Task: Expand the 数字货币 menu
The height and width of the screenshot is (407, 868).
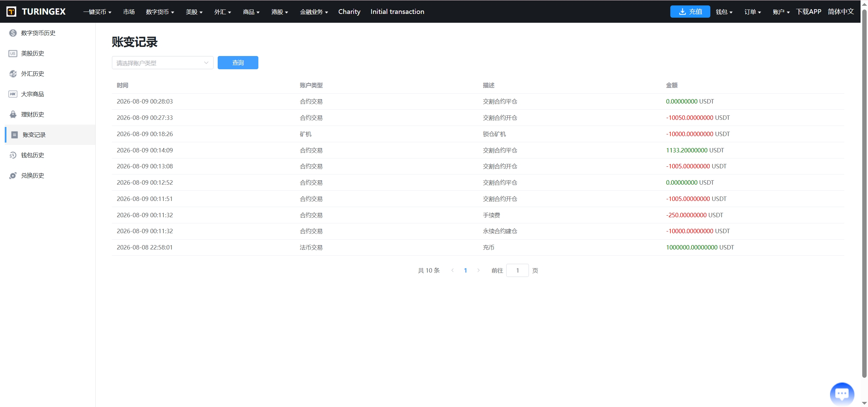Action: point(160,12)
